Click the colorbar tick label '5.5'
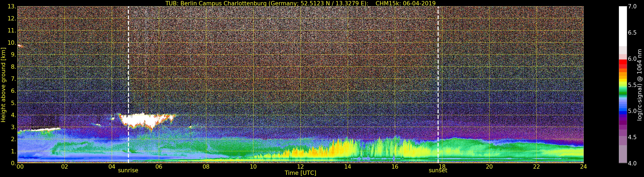 click(632, 85)
